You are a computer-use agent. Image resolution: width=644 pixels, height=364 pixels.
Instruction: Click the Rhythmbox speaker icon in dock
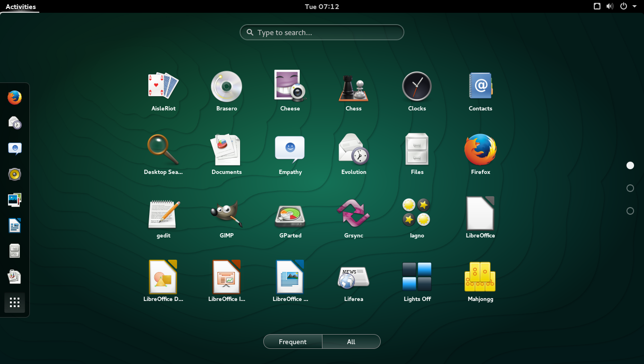15,174
